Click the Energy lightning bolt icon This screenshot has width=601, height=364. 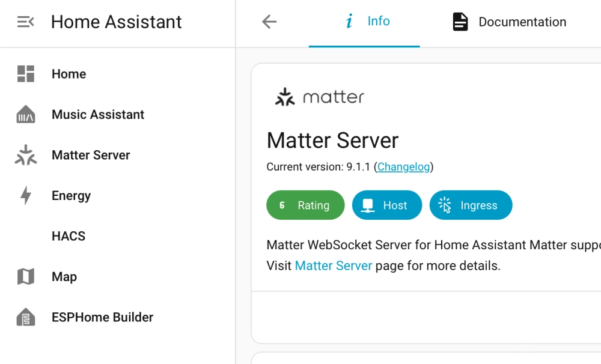26,195
